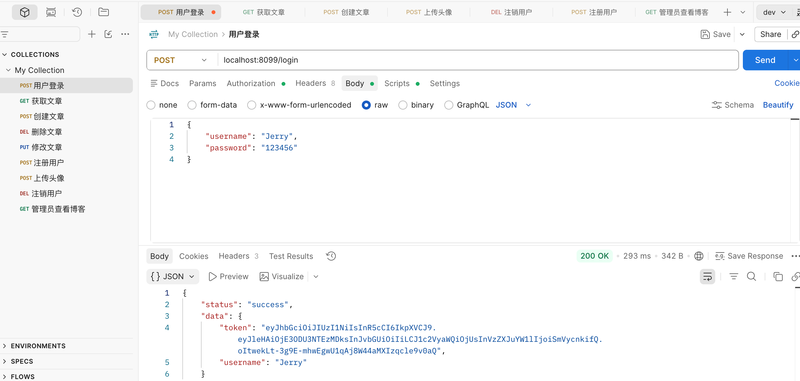Click the folder icon in top sidebar bar
The height and width of the screenshot is (381, 800).
pyautogui.click(x=104, y=12)
